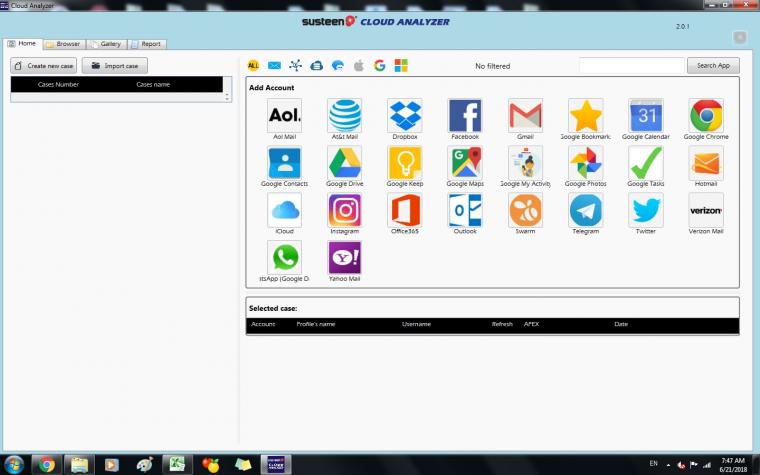Filter apps by Apple logo
The height and width of the screenshot is (475, 760).
tap(359, 65)
